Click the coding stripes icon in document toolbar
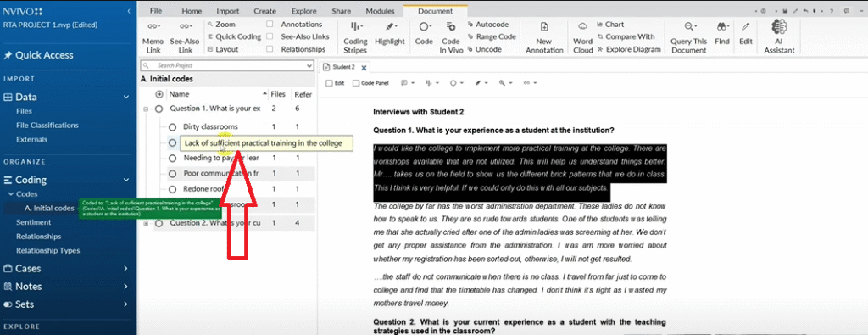The height and width of the screenshot is (335, 868). click(x=428, y=83)
